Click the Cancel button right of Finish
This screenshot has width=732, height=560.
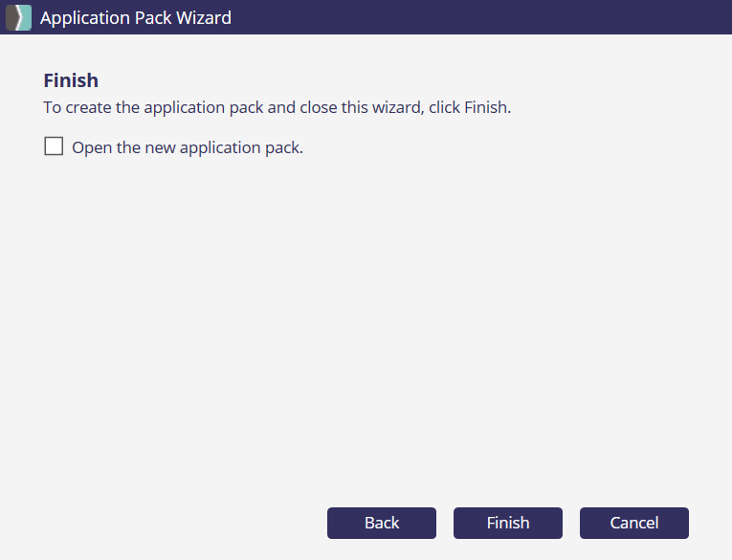633,523
